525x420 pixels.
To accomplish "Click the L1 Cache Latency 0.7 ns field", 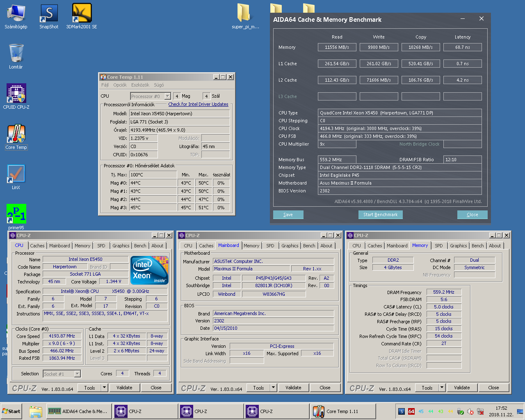I will tap(463, 64).
